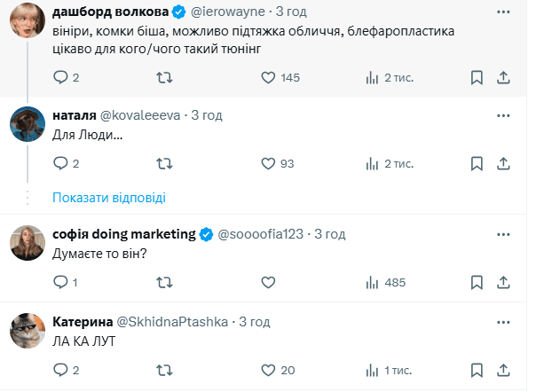Bookmark дашборд волкова's tweet
Image resolution: width=544 pixels, height=392 pixels.
click(476, 77)
